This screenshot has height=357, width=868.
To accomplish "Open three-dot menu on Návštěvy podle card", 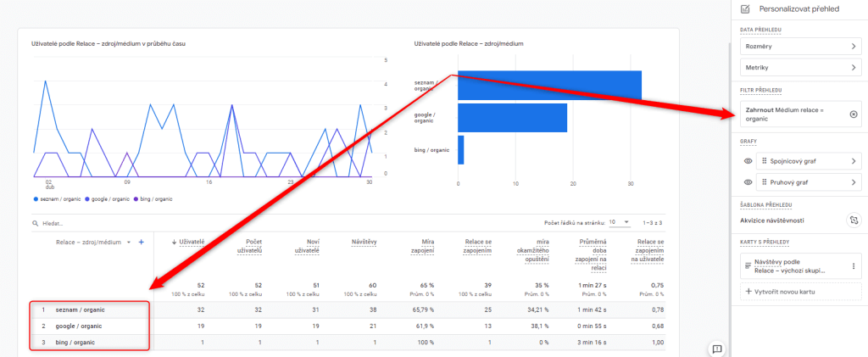I will point(854,266).
